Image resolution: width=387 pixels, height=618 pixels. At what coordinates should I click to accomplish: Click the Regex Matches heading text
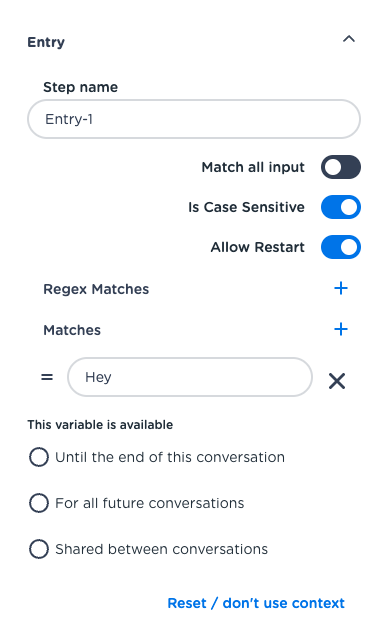[x=96, y=289]
